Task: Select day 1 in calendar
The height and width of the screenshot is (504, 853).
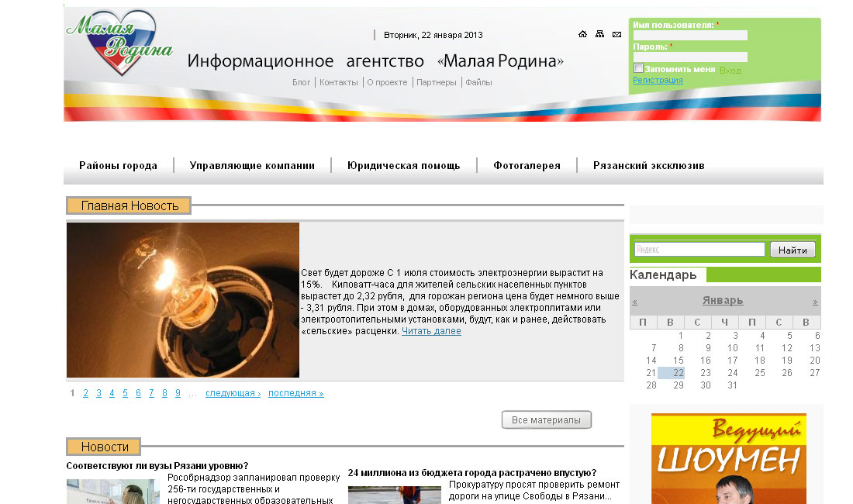Action: coord(681,336)
